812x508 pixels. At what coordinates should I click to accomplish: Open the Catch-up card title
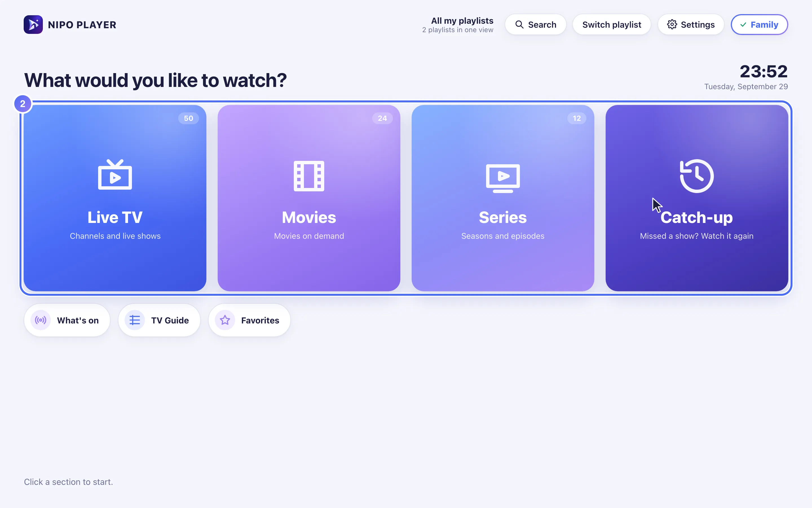click(697, 217)
